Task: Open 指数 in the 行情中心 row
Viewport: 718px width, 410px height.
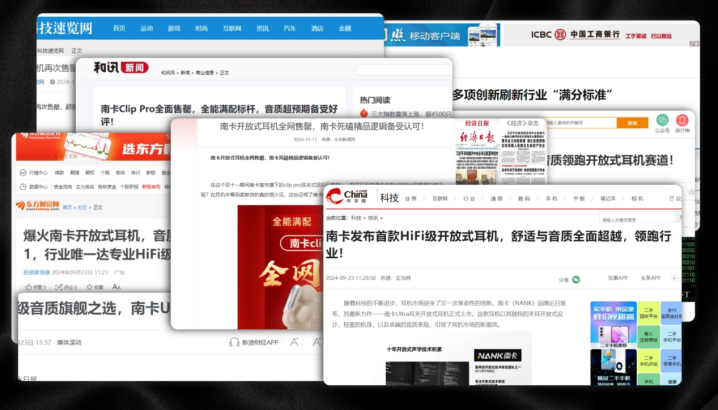Action: coord(60,173)
